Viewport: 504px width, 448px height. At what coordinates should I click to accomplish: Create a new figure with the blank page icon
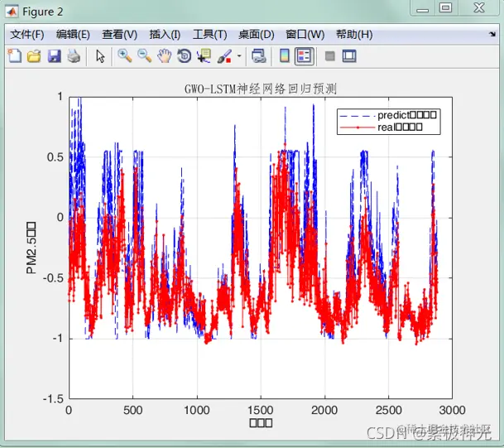(14, 56)
